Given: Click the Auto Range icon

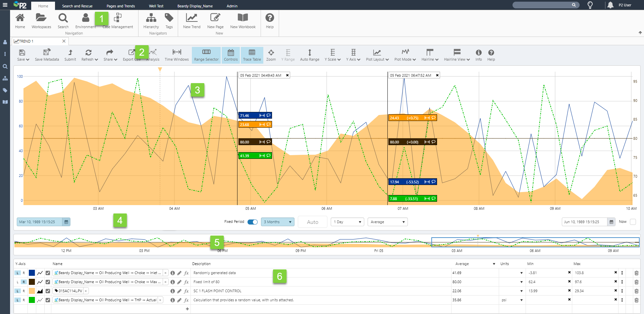Looking at the screenshot, I should point(309,55).
